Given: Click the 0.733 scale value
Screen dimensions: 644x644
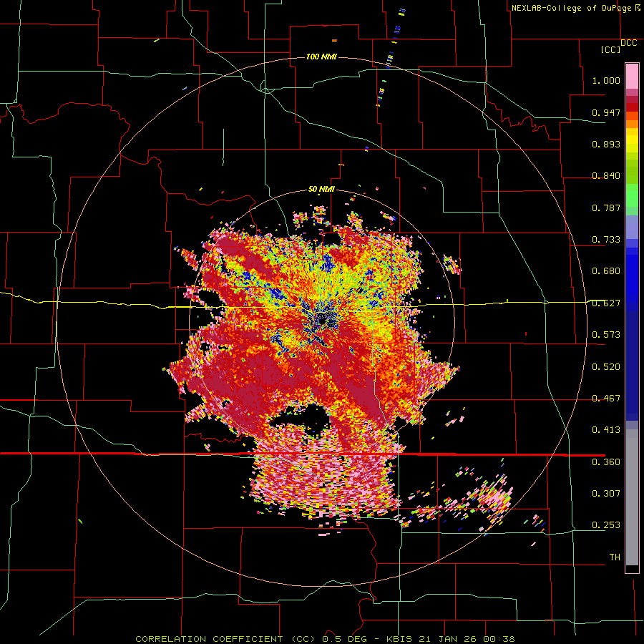Looking at the screenshot, I should coord(606,240).
